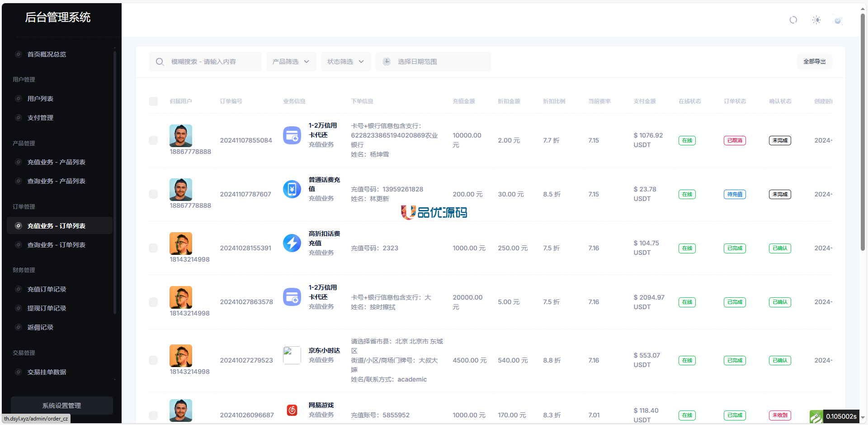Toggle light theme sun icon
Image resolution: width=868 pixels, height=425 pixels.
click(x=816, y=20)
